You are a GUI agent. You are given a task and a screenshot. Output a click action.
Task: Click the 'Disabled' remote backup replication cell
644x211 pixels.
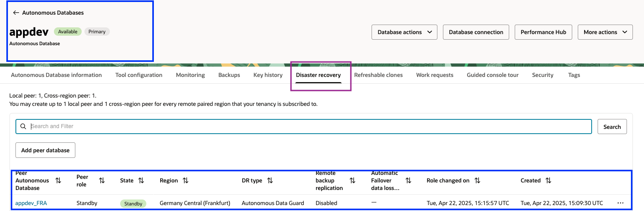(x=326, y=203)
